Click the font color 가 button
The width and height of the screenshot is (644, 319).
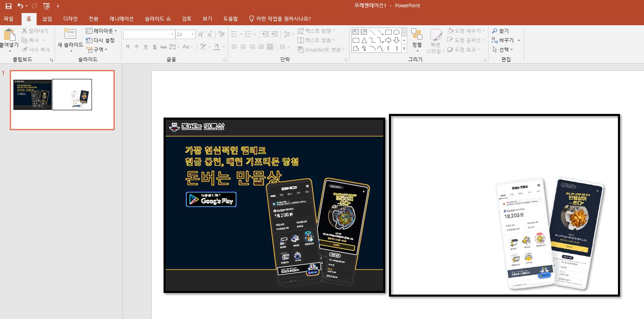(216, 47)
